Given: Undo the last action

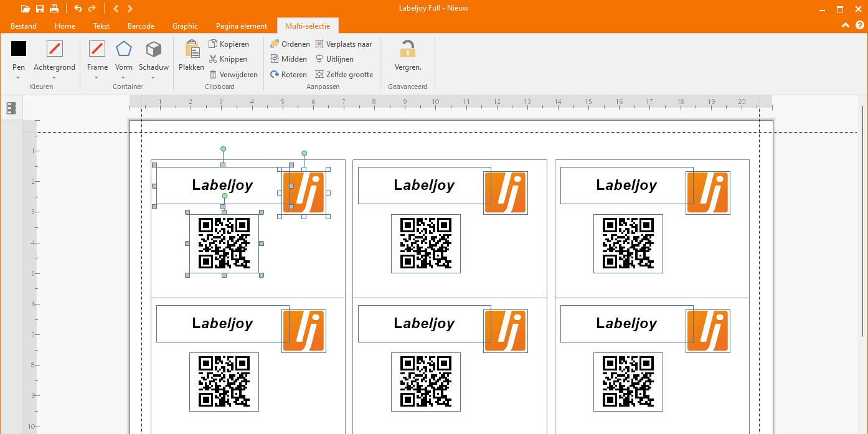Looking at the screenshot, I should 78,9.
